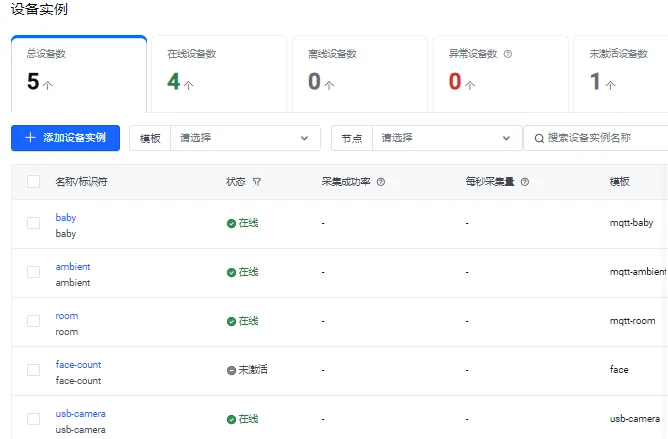Focus the 搜索设备实例名称 search field

tap(596, 138)
